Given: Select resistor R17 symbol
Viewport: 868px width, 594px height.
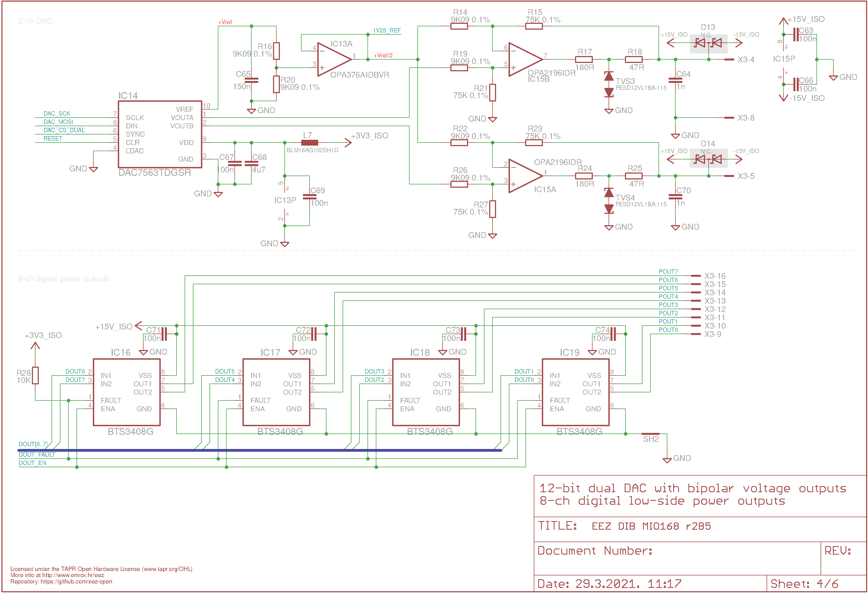Looking at the screenshot, I should pyautogui.click(x=584, y=59).
